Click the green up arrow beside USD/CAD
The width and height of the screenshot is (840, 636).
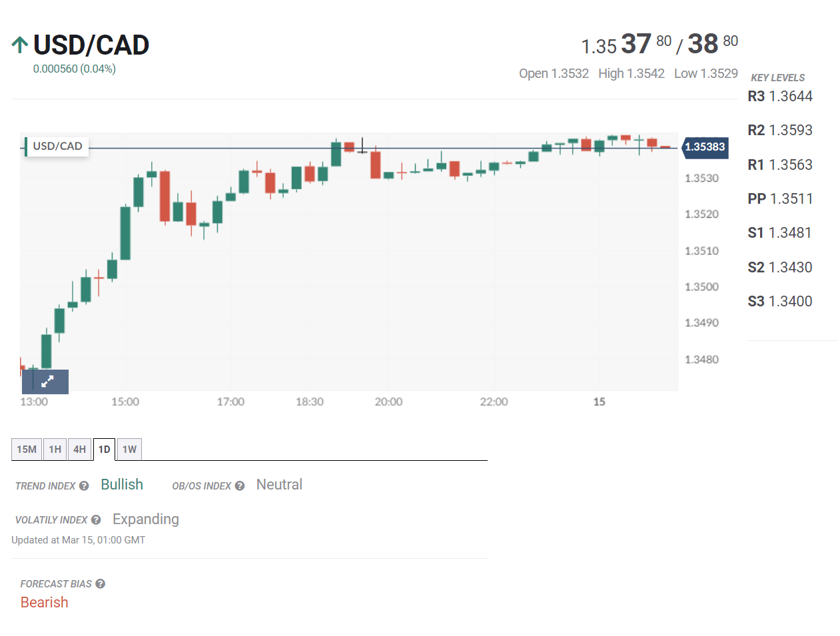point(20,45)
